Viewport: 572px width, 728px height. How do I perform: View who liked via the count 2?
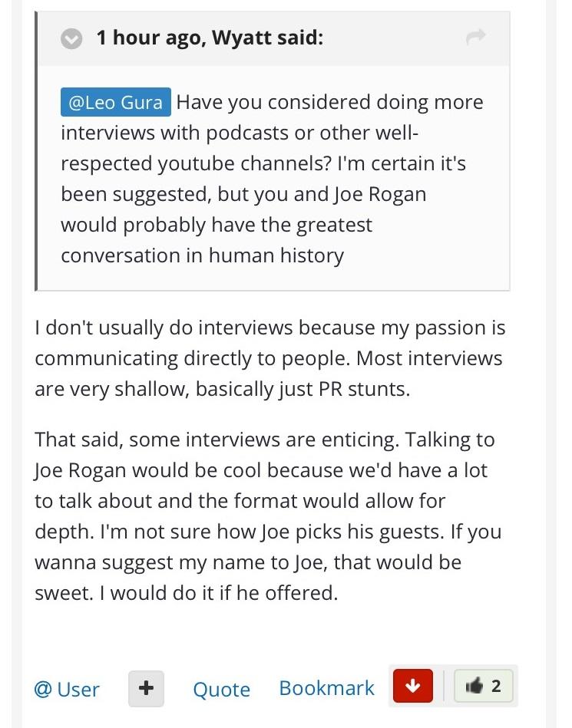click(x=496, y=686)
